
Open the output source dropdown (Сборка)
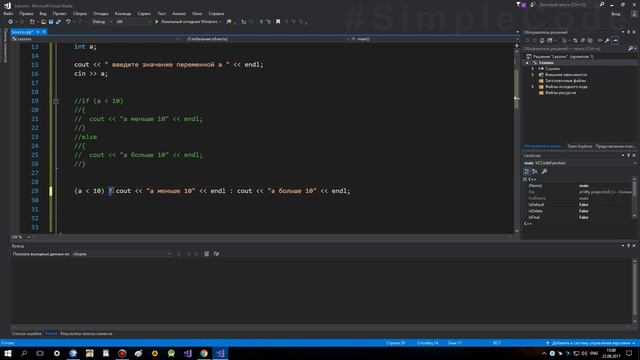coord(122,254)
